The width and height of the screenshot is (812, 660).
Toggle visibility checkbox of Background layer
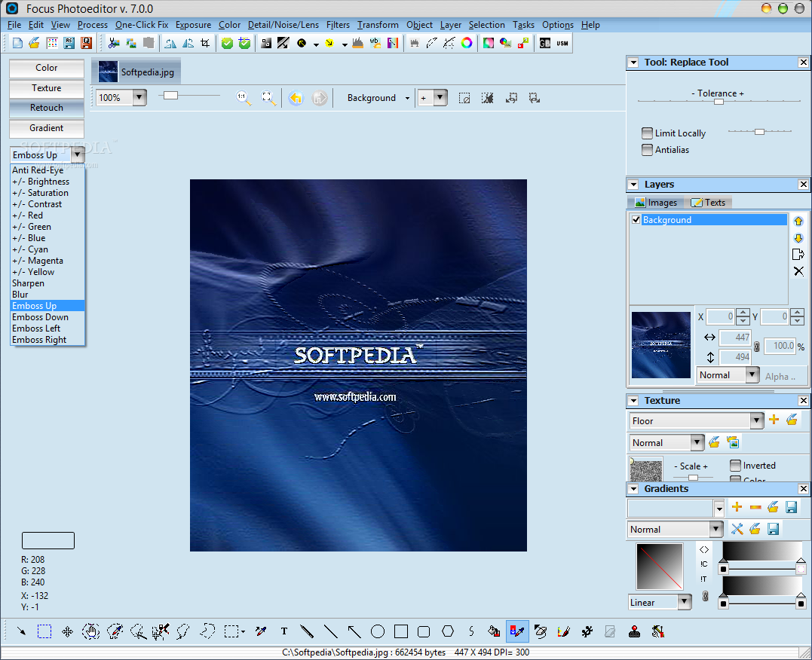(x=636, y=219)
